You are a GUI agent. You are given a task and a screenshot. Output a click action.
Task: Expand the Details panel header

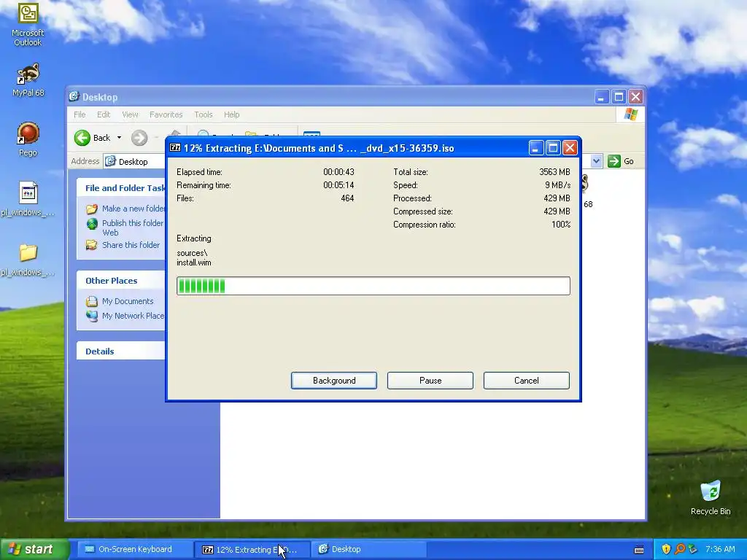[121, 351]
